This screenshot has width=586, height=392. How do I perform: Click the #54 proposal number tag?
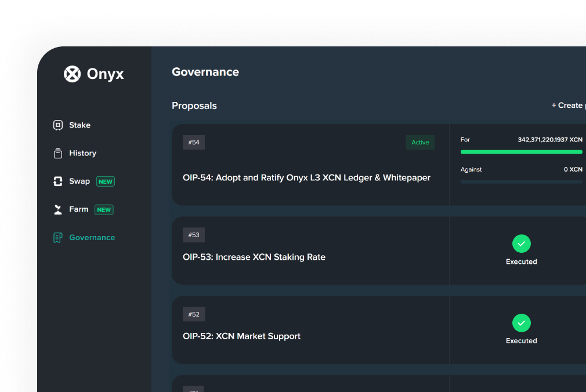[x=194, y=143]
